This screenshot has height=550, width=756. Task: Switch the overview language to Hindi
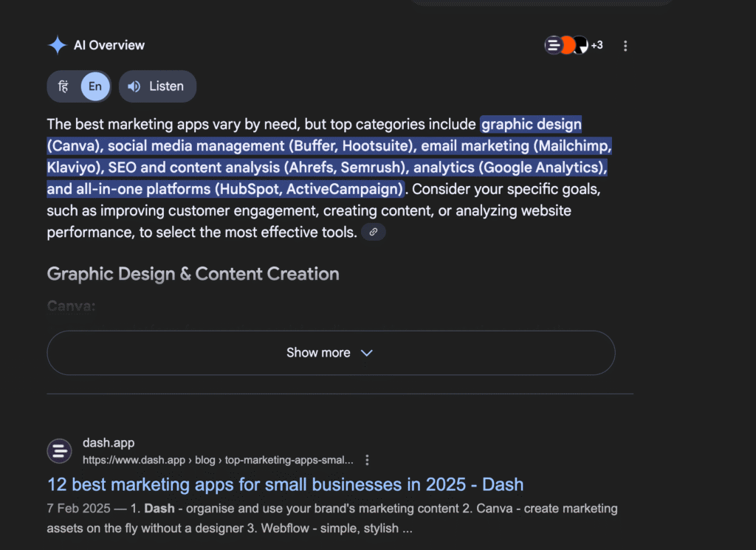63,86
